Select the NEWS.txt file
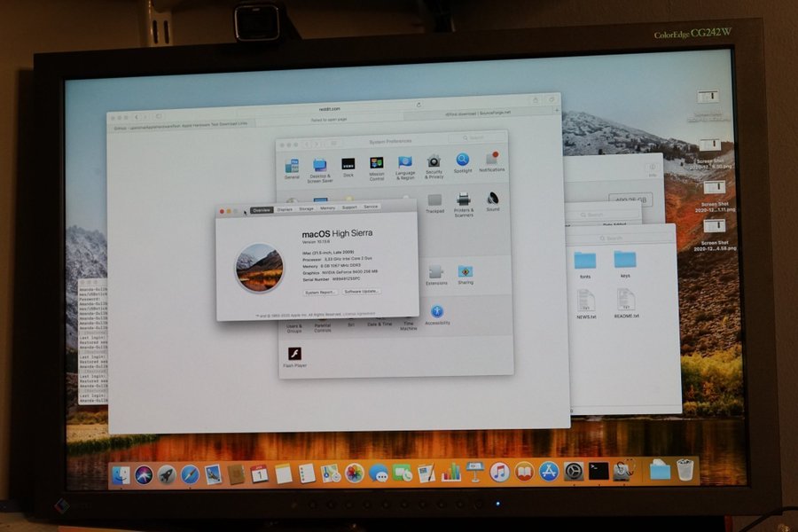Viewport: 798px width, 532px height. click(586, 304)
